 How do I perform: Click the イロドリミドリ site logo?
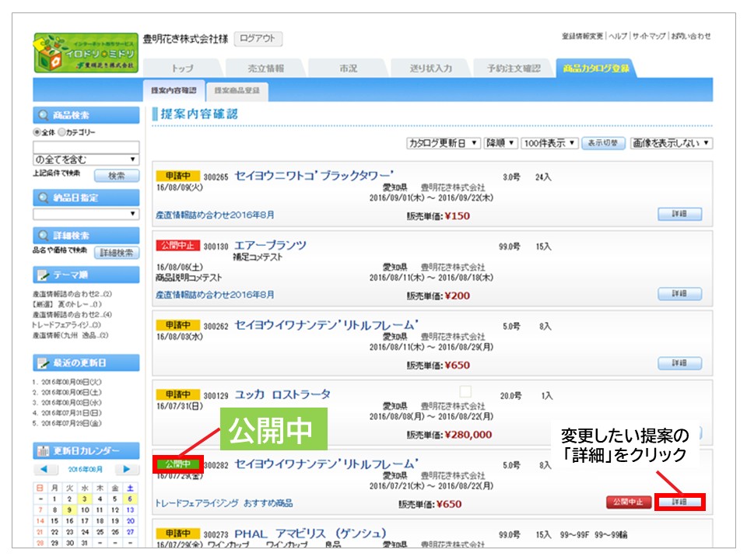pos(86,53)
